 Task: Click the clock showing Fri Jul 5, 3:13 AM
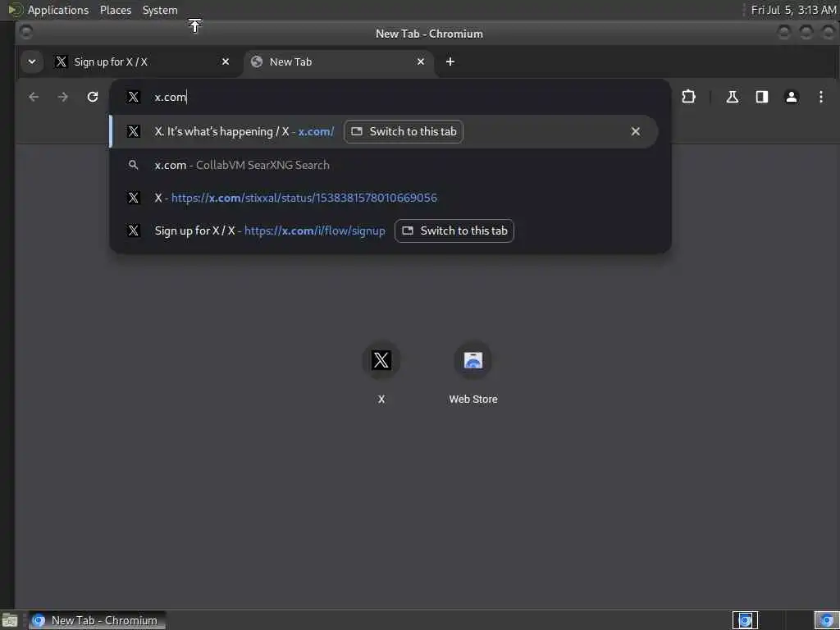793,10
